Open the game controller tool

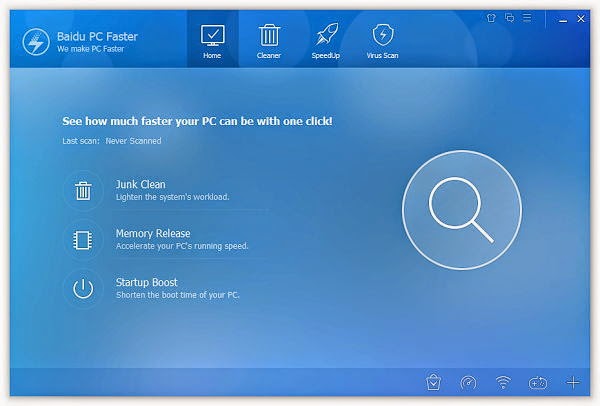(538, 383)
